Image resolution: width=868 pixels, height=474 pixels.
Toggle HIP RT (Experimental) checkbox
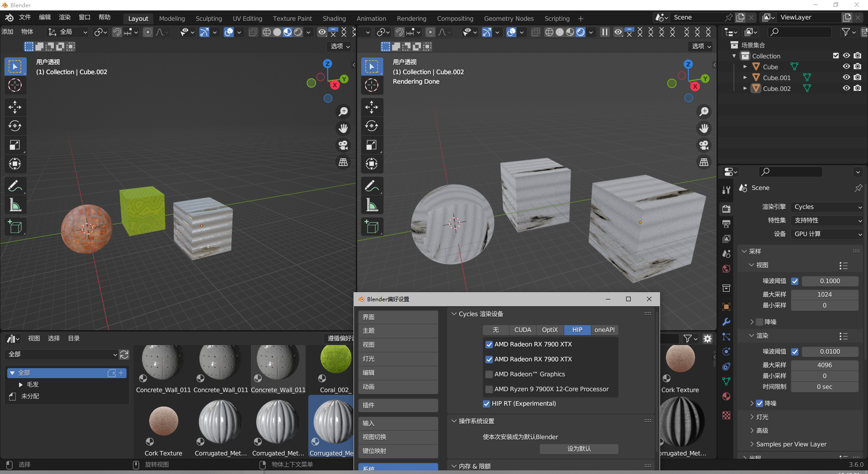tap(486, 403)
